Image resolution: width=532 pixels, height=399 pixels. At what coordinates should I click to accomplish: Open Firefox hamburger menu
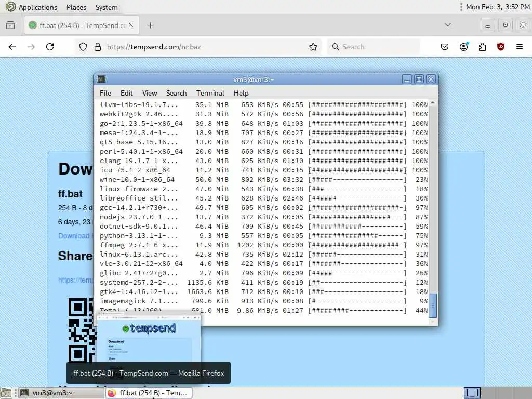[520, 47]
